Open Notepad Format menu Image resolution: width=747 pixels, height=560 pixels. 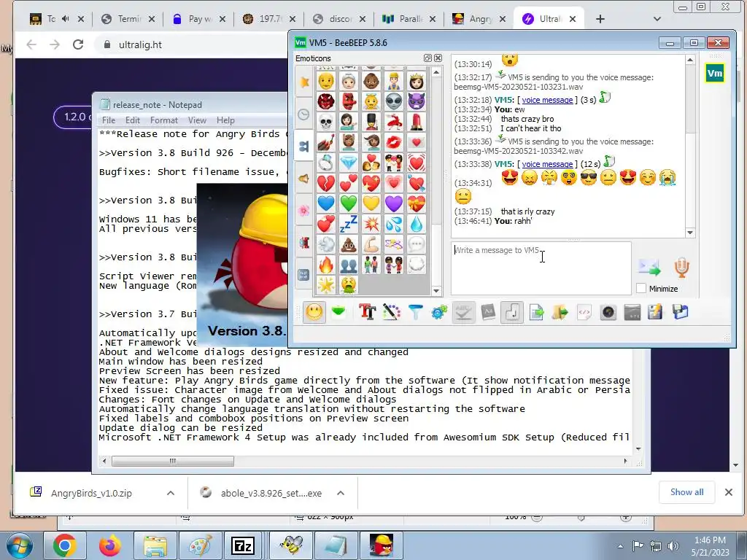point(164,120)
